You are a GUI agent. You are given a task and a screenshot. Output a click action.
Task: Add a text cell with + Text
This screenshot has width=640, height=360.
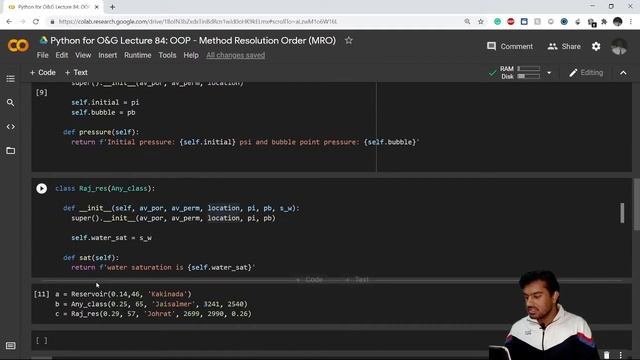(x=76, y=72)
